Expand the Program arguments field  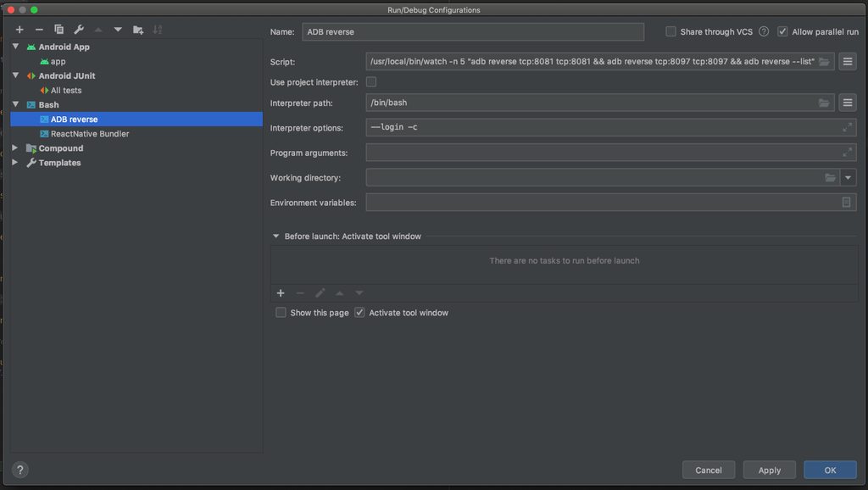click(x=847, y=153)
